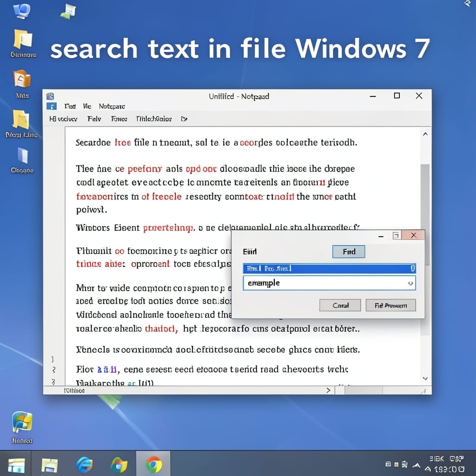Minimize the Find dialog
The width and height of the screenshot is (476, 476).
click(381, 236)
